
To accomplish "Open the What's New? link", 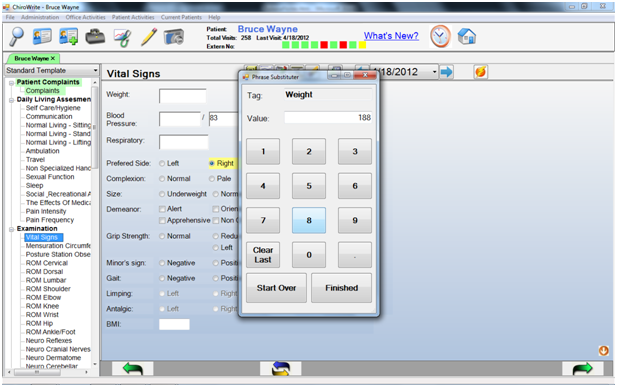I will point(391,36).
